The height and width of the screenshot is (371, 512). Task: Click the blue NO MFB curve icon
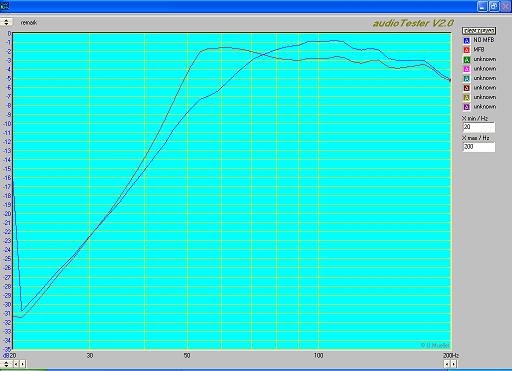466,40
